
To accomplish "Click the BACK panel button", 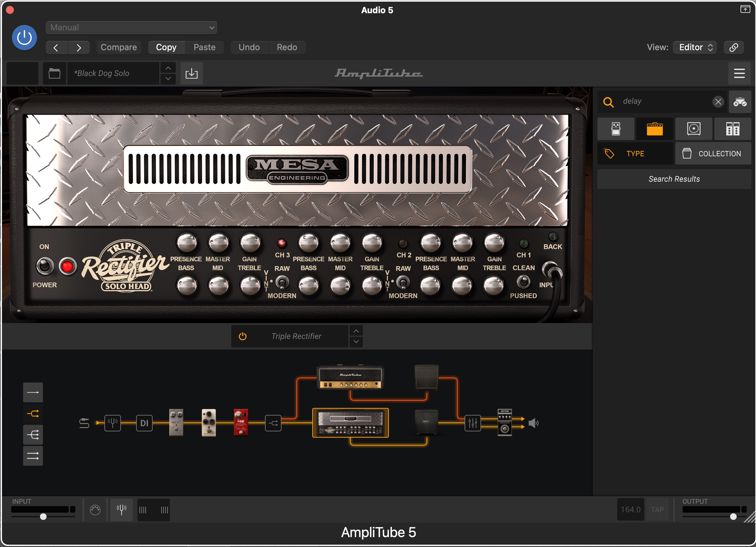I will click(x=553, y=237).
